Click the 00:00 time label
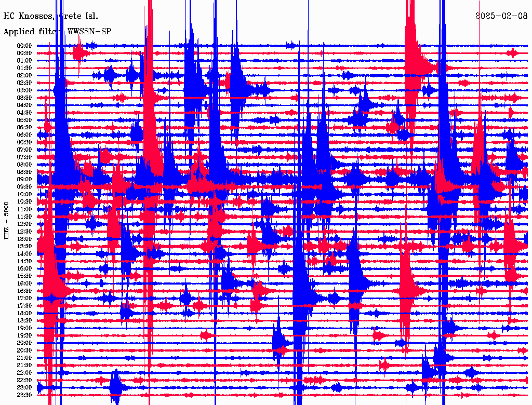This screenshot has height=405, width=532. click(x=24, y=46)
